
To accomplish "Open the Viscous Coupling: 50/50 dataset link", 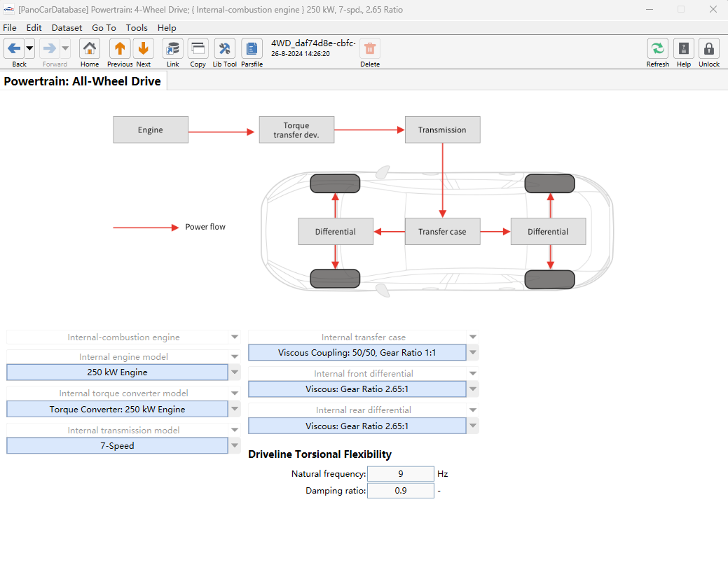I will click(x=357, y=353).
